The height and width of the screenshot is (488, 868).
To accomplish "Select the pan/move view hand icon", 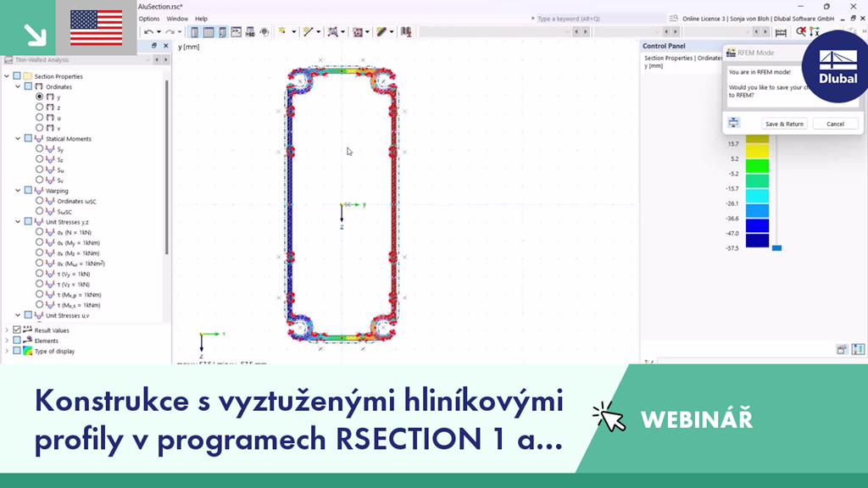I will click(x=264, y=31).
